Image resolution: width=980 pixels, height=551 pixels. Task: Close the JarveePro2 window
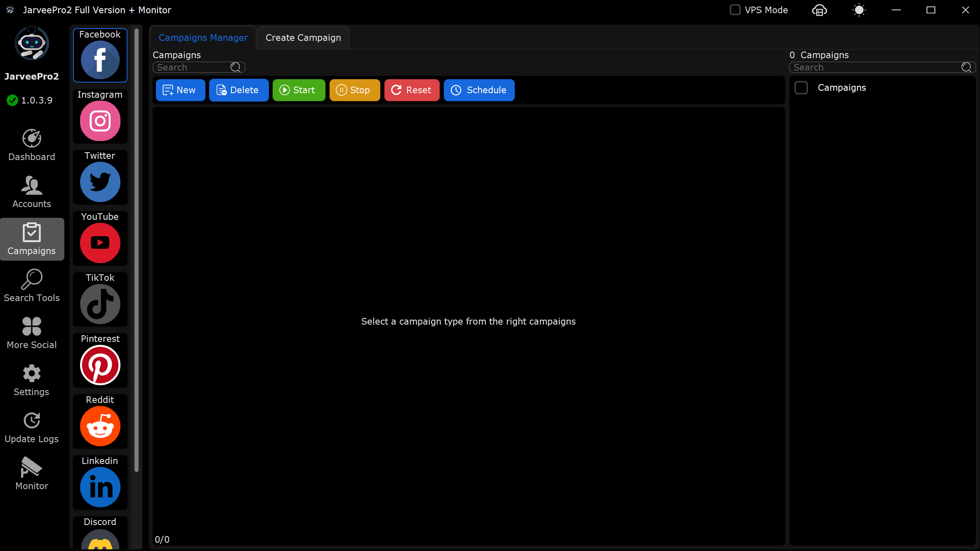(x=966, y=10)
